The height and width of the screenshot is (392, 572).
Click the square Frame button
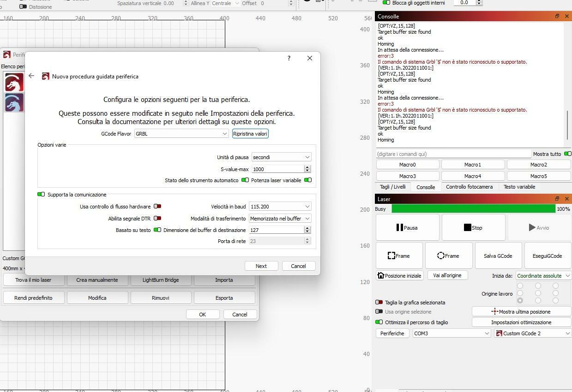pos(399,255)
